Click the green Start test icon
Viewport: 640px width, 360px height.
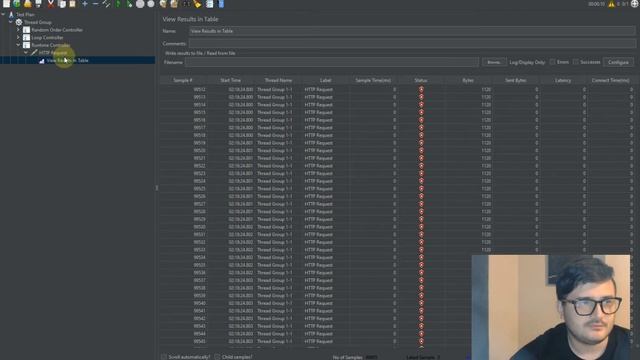coord(118,4)
